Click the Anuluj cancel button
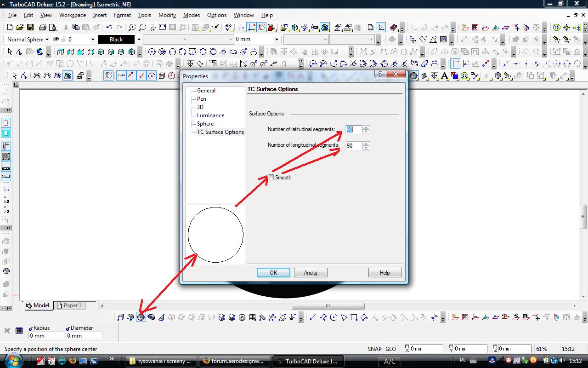Image resolution: width=588 pixels, height=368 pixels. coord(311,273)
